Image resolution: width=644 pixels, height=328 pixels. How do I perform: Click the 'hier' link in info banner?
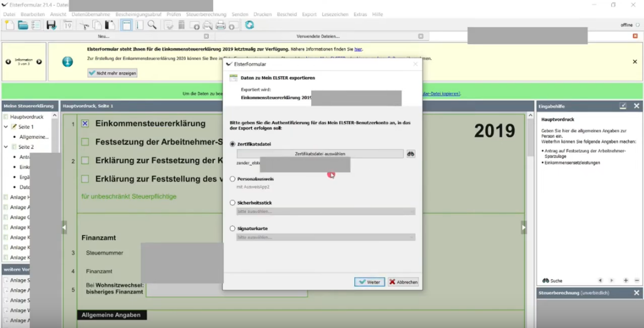point(358,49)
